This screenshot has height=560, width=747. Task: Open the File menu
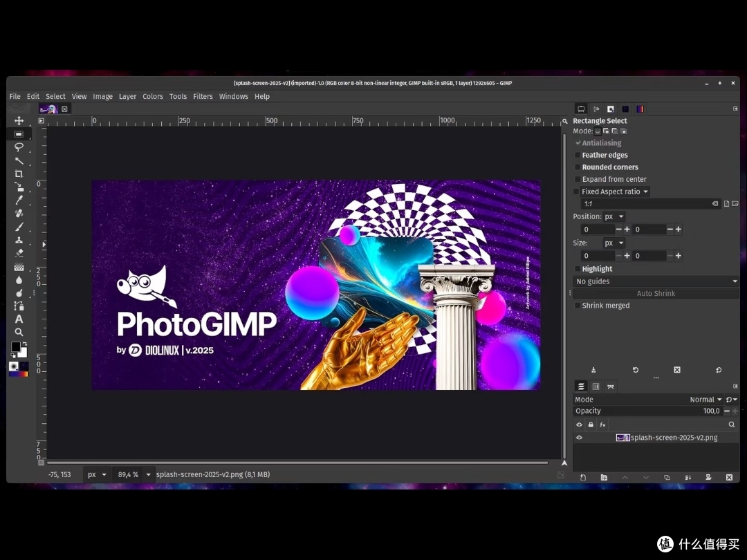point(15,96)
